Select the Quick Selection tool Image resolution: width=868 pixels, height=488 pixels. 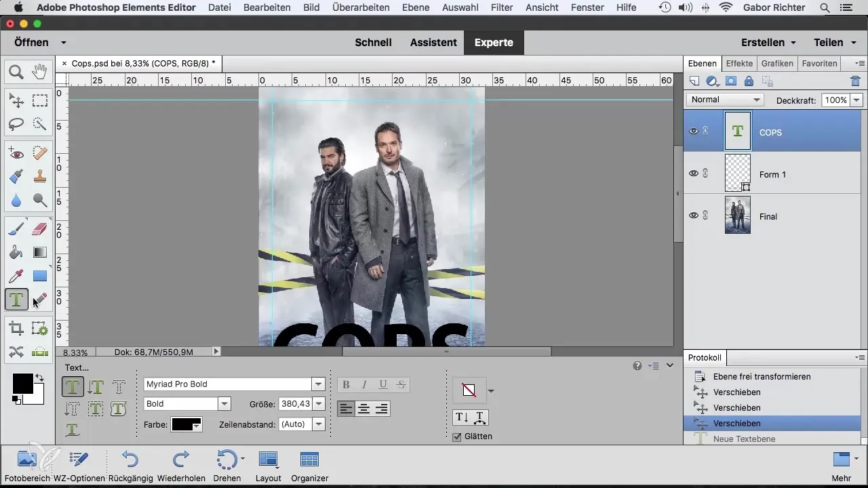point(40,124)
